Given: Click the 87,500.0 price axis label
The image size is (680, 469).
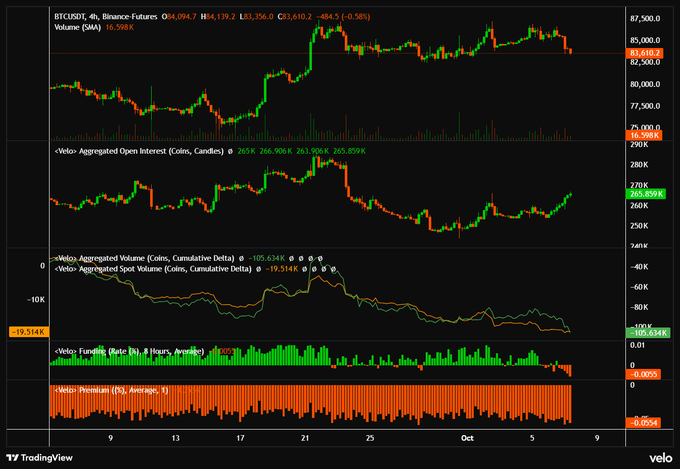Looking at the screenshot, I should coord(645,19).
